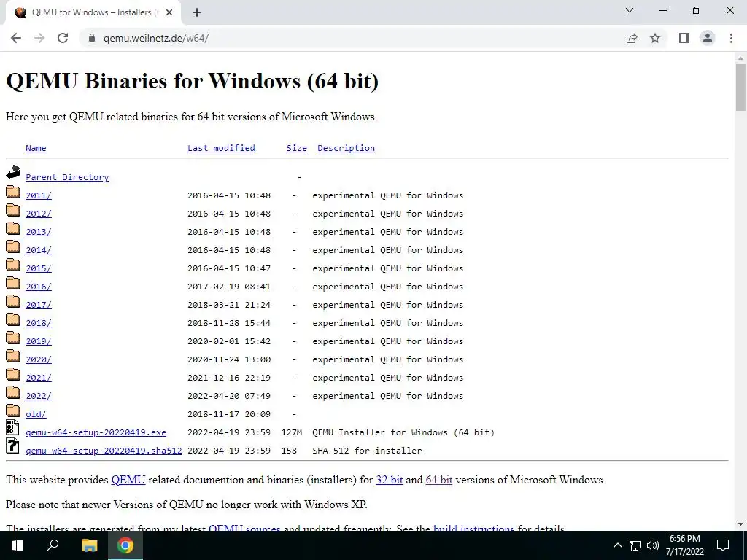Reload the page with the refresh icon
747x560 pixels.
coord(63,38)
